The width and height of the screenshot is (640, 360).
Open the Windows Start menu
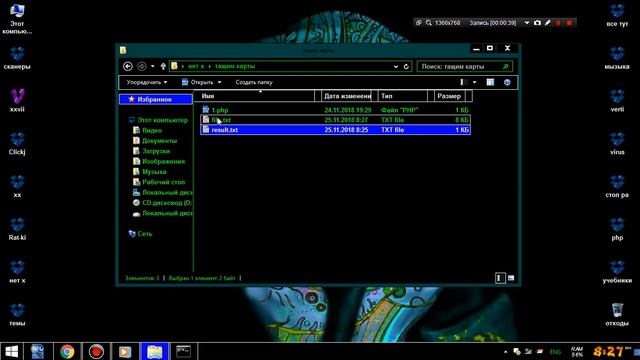coord(11,351)
